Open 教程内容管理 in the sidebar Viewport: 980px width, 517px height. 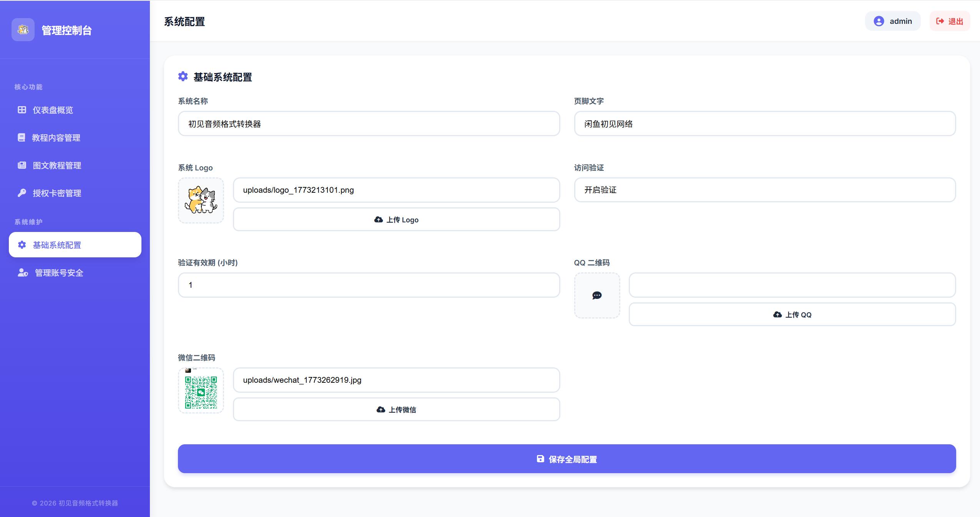pyautogui.click(x=56, y=138)
